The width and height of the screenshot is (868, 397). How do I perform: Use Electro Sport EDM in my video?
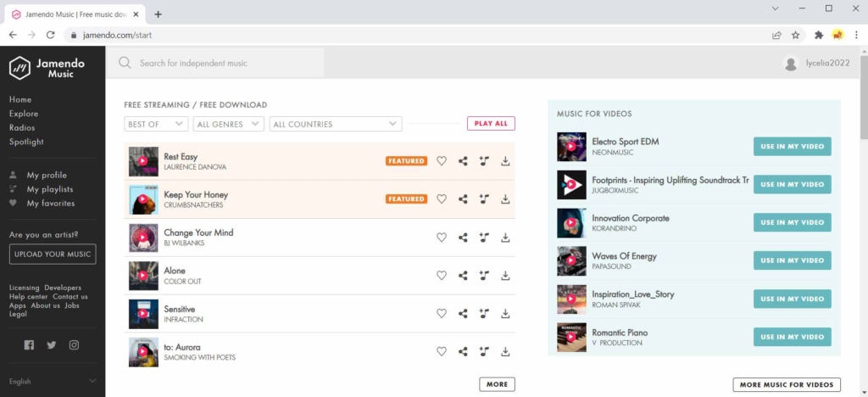coord(793,147)
